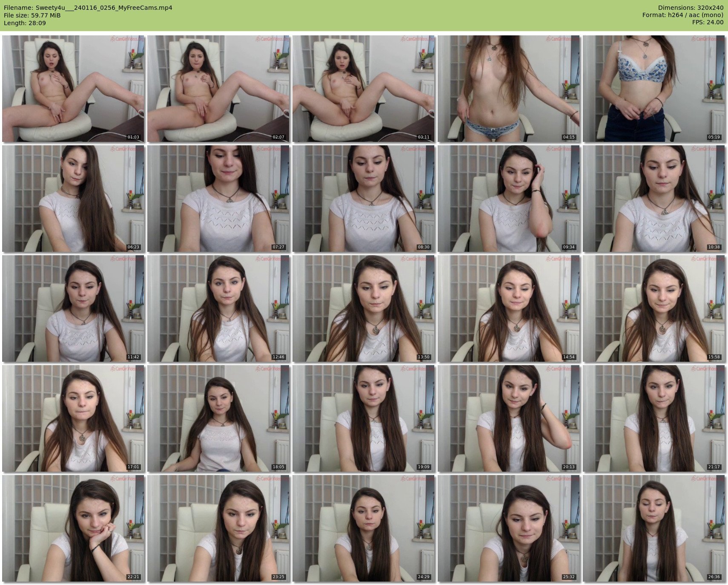
Task: Select the frame stamped 15:58
Action: click(654, 308)
